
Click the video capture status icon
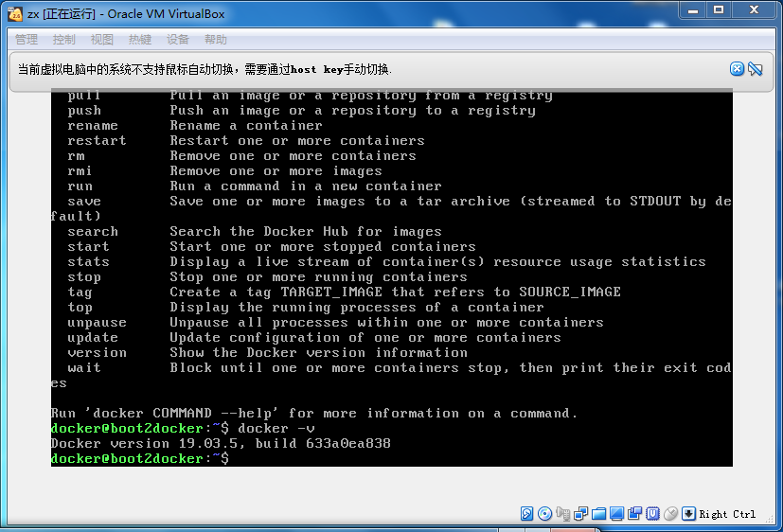point(634,513)
